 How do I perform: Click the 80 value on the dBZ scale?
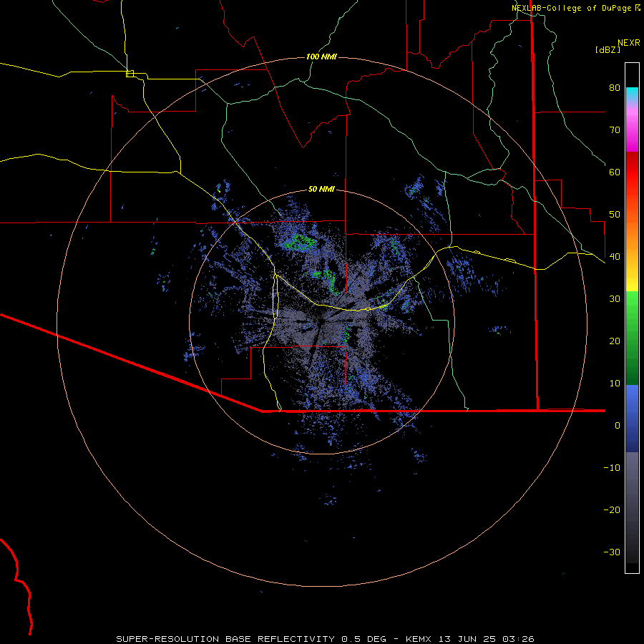pos(615,87)
